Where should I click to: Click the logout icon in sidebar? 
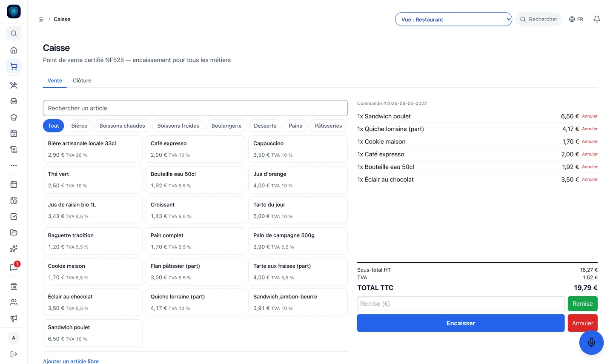tap(14, 354)
